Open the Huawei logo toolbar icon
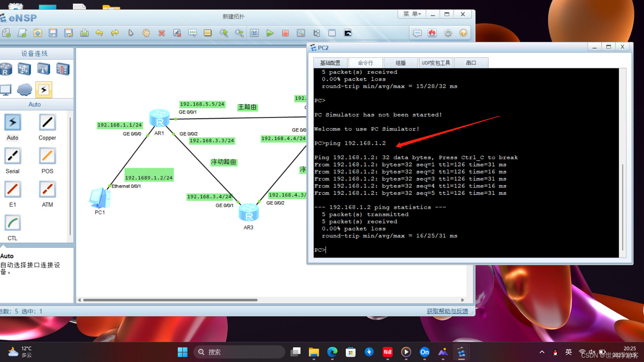The height and width of the screenshot is (362, 644). (432, 33)
